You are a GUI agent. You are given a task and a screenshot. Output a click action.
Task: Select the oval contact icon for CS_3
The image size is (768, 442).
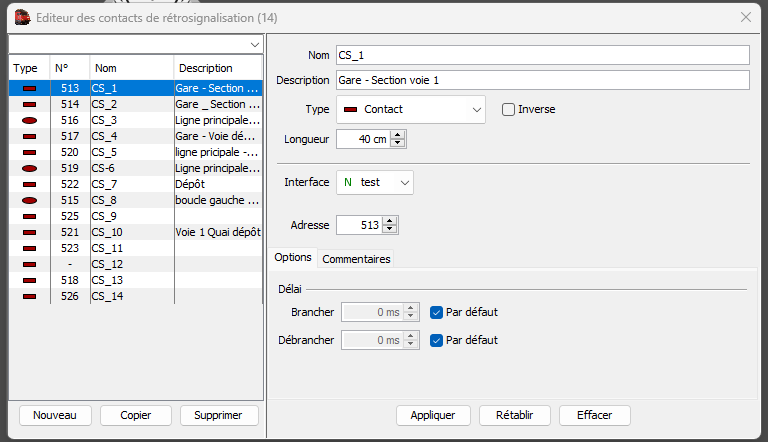click(x=29, y=121)
